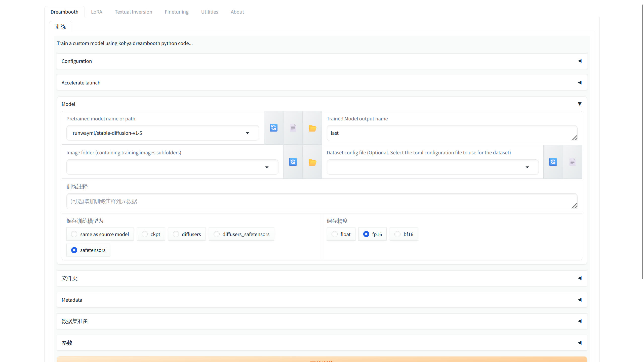This screenshot has height=362, width=644.
Task: Switch to the LoRA tab
Action: [x=97, y=12]
